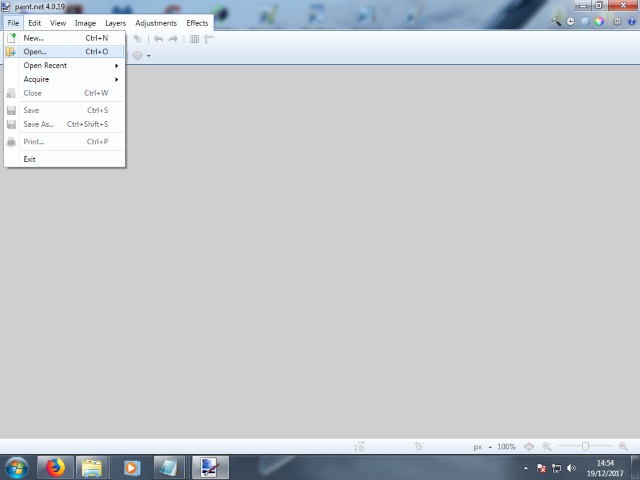Click the zoom in magnifier icon

pyautogui.click(x=624, y=447)
